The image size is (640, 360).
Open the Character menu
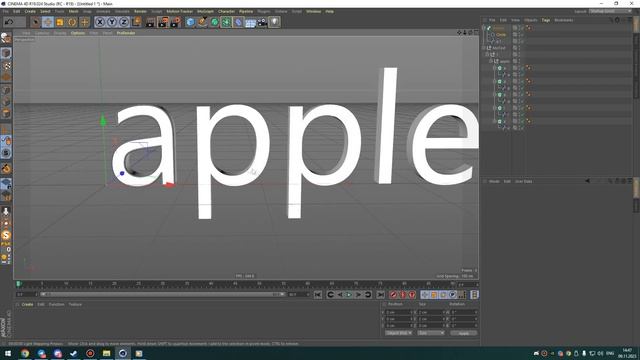[x=227, y=11]
